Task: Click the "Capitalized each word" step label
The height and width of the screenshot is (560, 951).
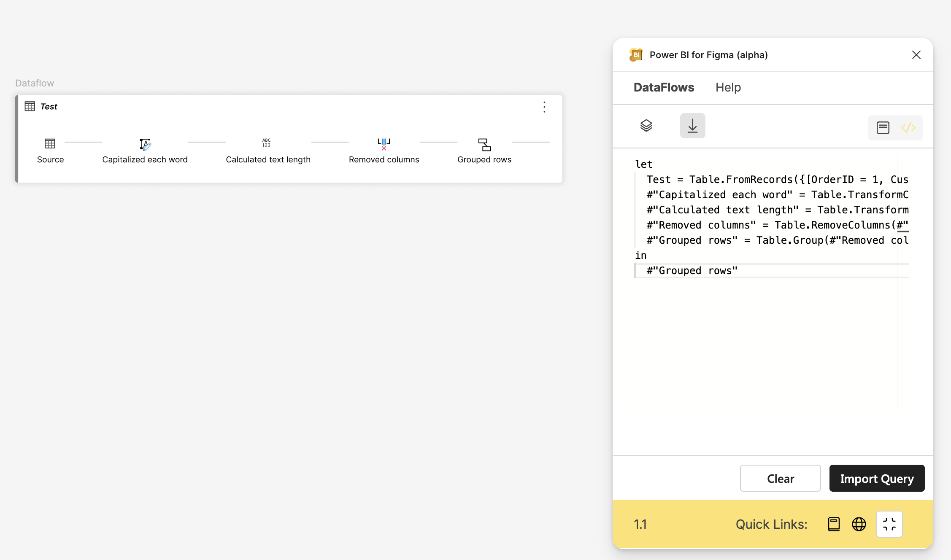Action: coord(145,159)
